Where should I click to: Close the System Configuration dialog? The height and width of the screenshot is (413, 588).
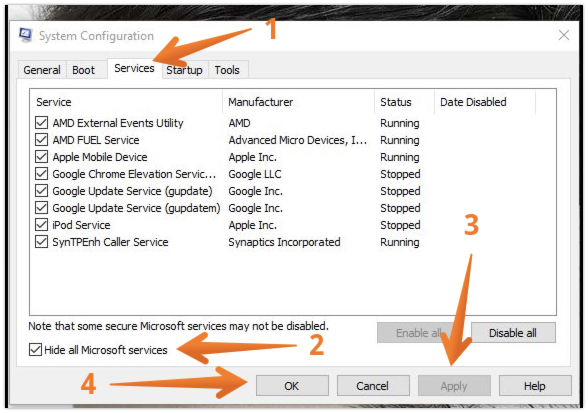[x=563, y=35]
